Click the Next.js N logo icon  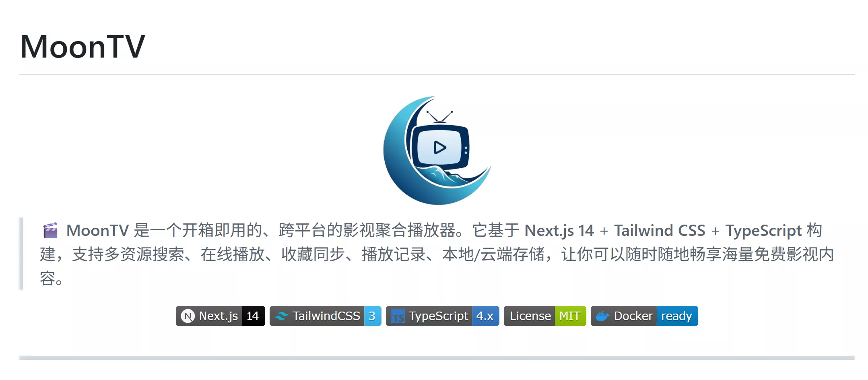tap(188, 316)
